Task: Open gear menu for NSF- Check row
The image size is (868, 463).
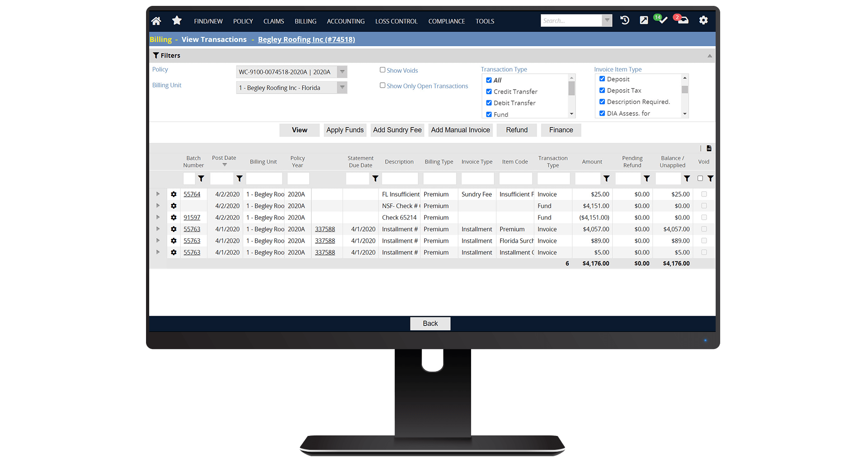Action: click(174, 206)
